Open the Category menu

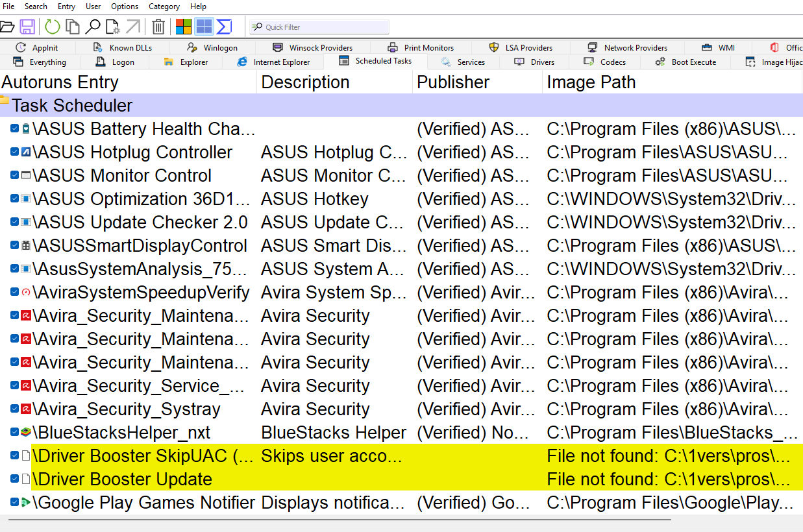pos(164,6)
